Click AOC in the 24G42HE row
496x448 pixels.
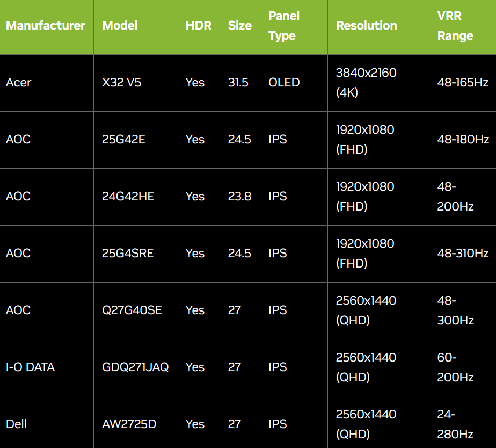tap(18, 197)
